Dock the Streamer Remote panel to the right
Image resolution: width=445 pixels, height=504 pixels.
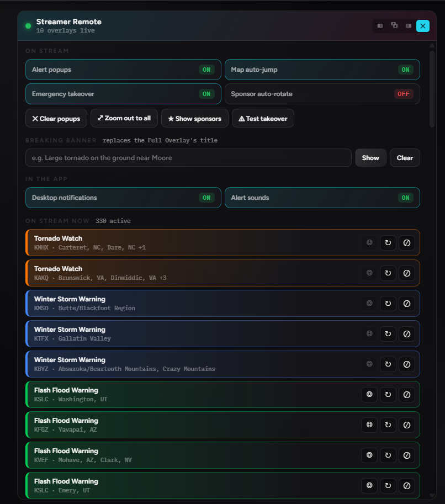pos(409,26)
